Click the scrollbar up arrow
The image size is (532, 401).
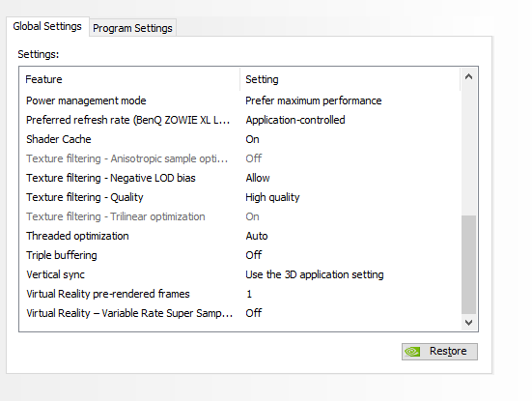(469, 76)
